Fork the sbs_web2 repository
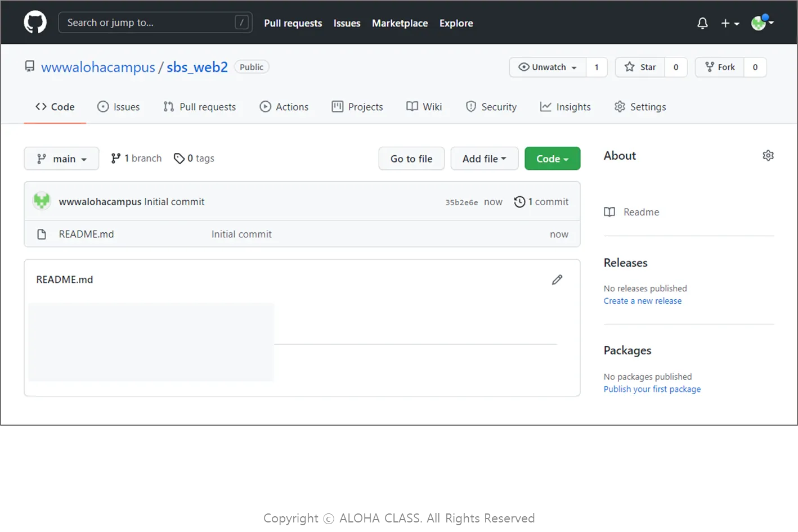Viewport: 798px width, 532px height. pyautogui.click(x=720, y=67)
